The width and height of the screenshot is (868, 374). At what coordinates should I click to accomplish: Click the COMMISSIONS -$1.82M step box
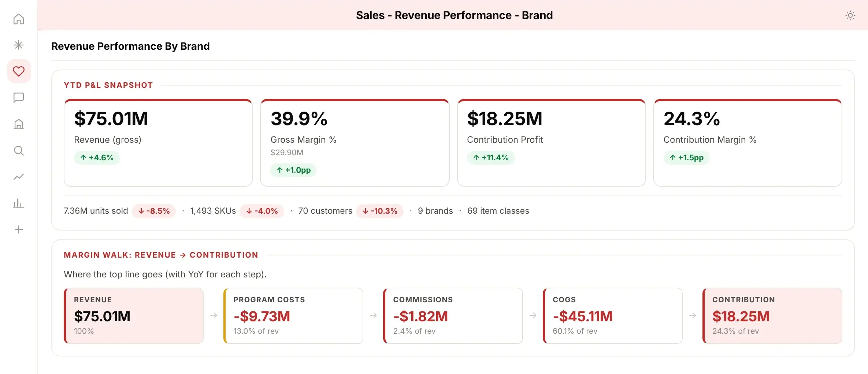(x=453, y=316)
